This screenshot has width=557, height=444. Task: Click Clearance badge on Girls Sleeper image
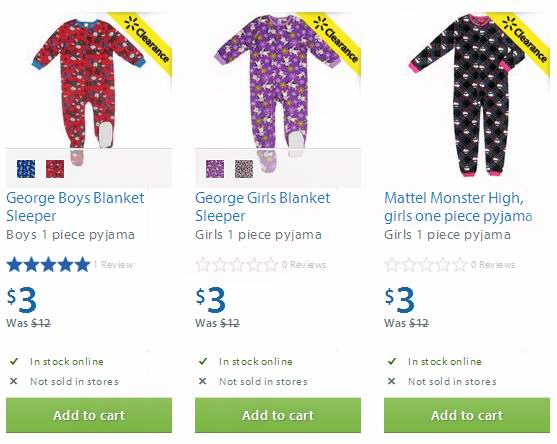click(335, 40)
